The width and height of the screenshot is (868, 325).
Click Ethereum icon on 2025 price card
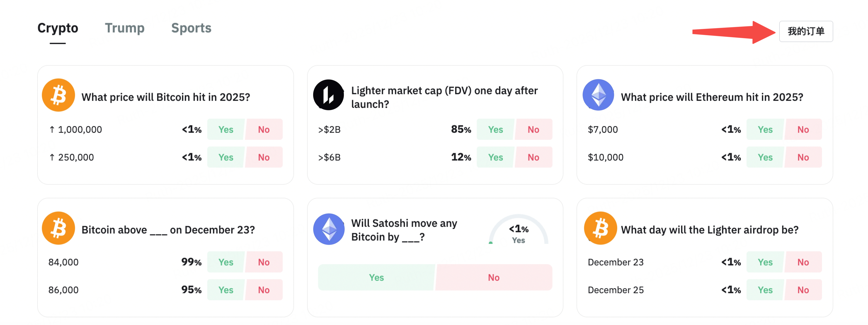(x=598, y=95)
